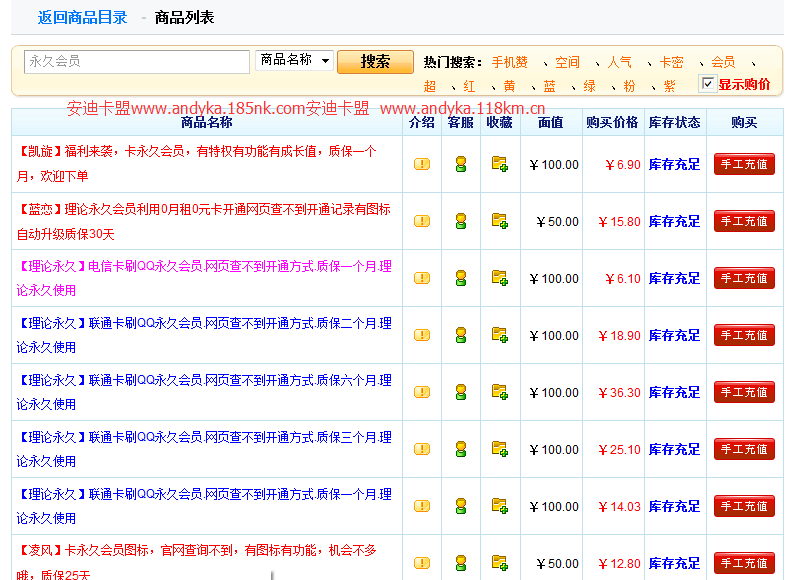The image size is (791, 580).
Task: Toggle the 显示购价 checkbox
Action: (x=707, y=84)
